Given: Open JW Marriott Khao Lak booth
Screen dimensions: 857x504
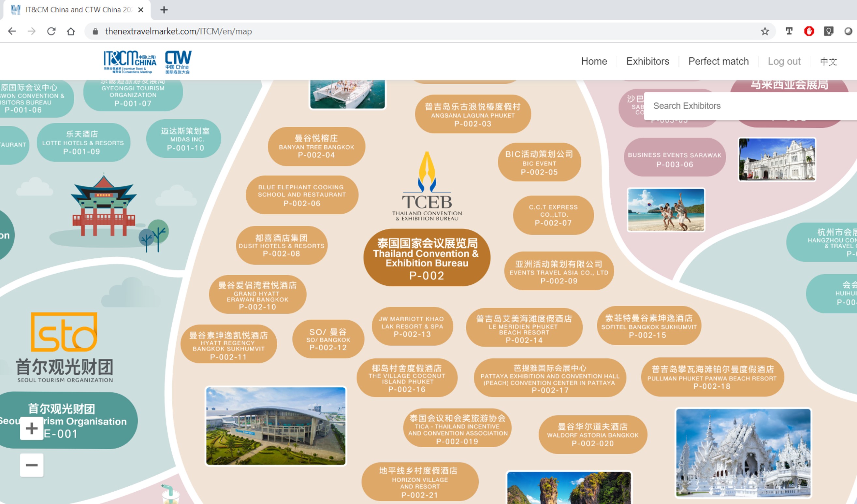Looking at the screenshot, I should click(x=412, y=326).
